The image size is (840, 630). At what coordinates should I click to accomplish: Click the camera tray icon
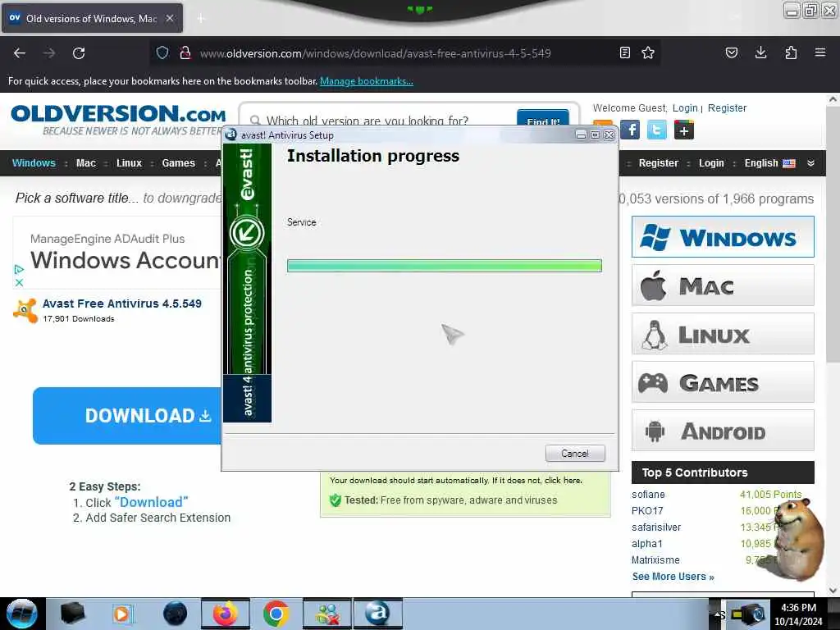[748, 614]
